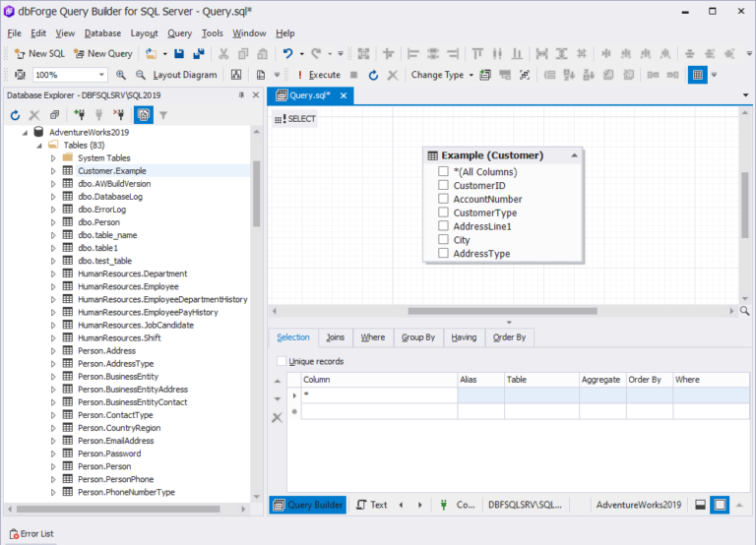Switch to the Joins tab
756x545 pixels.
click(335, 337)
